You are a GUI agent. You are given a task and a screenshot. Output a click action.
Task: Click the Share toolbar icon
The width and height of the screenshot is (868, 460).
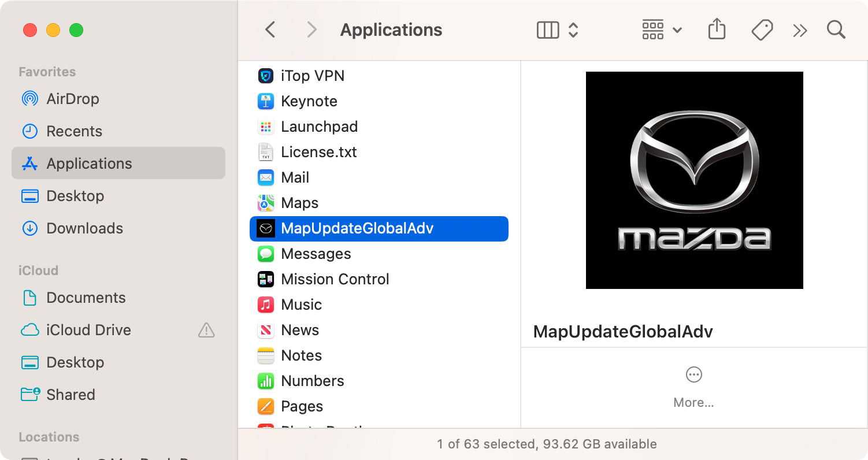717,29
